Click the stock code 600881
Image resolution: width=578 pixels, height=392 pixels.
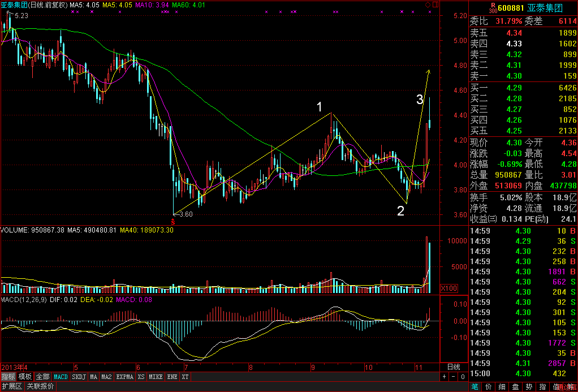(511, 8)
